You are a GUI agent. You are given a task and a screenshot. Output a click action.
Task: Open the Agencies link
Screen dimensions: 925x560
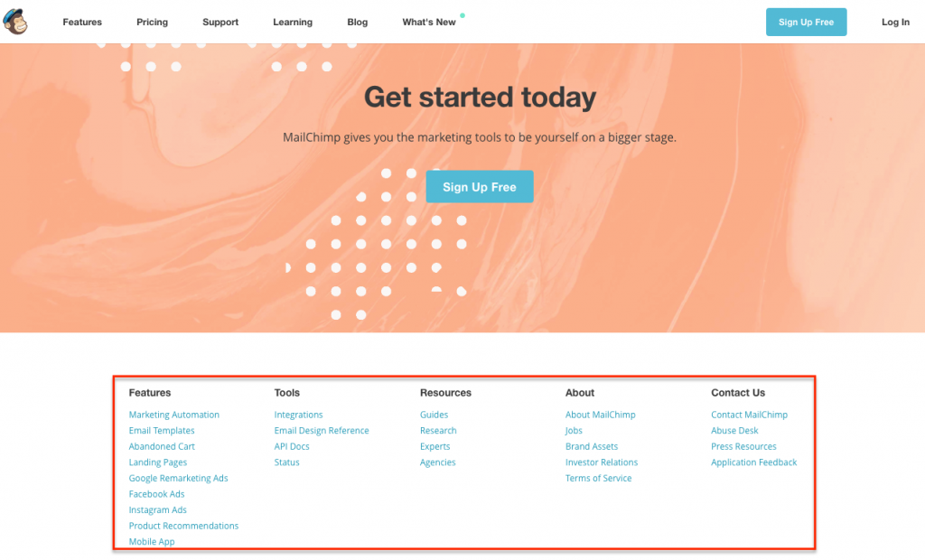click(x=438, y=462)
